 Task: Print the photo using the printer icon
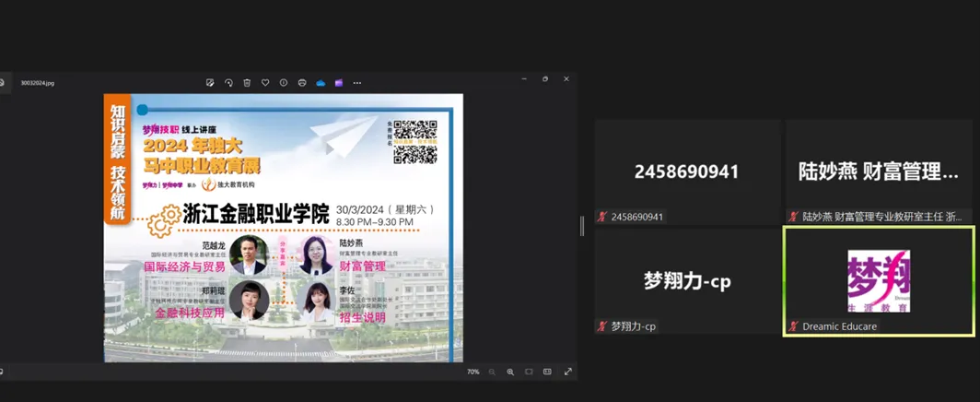pos(302,83)
